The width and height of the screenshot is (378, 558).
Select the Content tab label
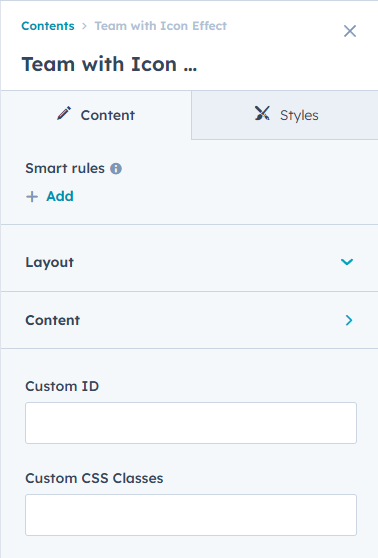tap(107, 115)
